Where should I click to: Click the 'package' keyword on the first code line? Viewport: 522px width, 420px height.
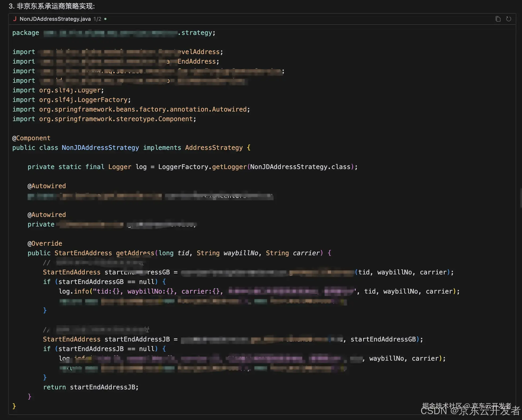(26, 33)
